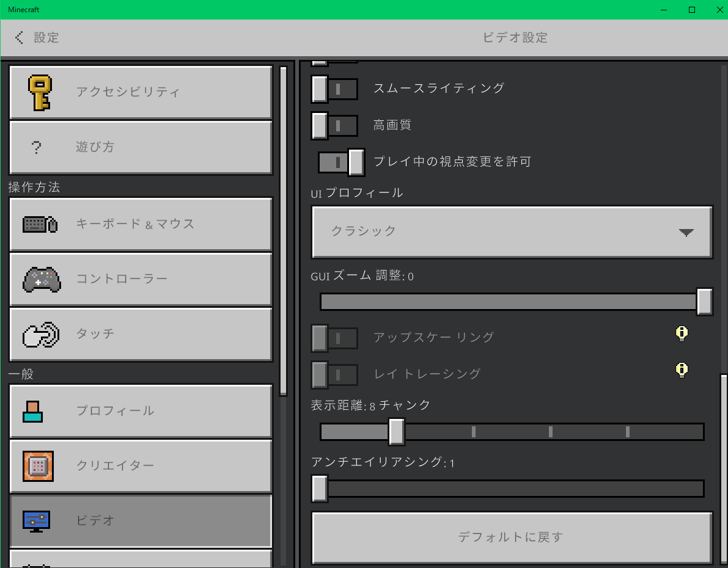This screenshot has height=568, width=728.
Task: Click the Creator command block icon
Action: [x=38, y=466]
